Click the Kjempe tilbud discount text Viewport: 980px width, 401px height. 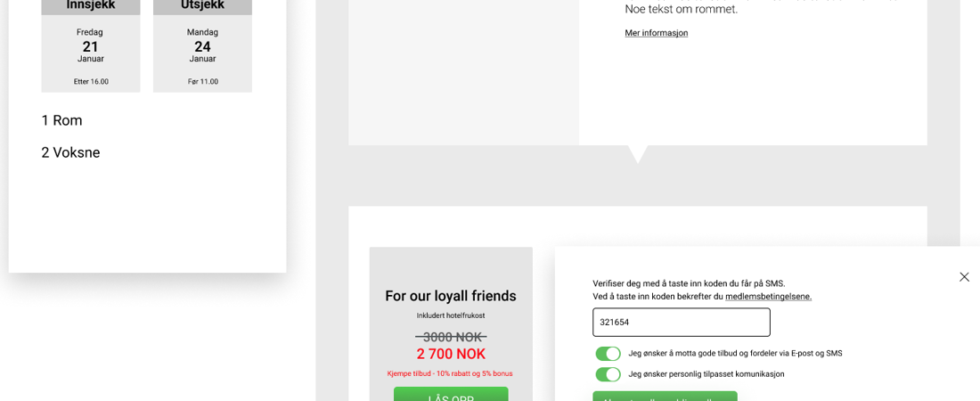coord(450,373)
